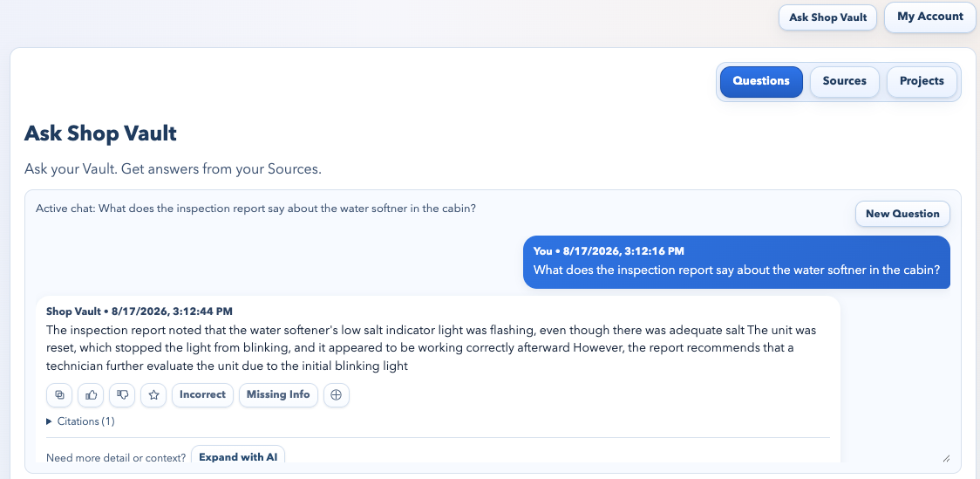Start a New Question
This screenshot has width=980, height=479.
click(902, 214)
